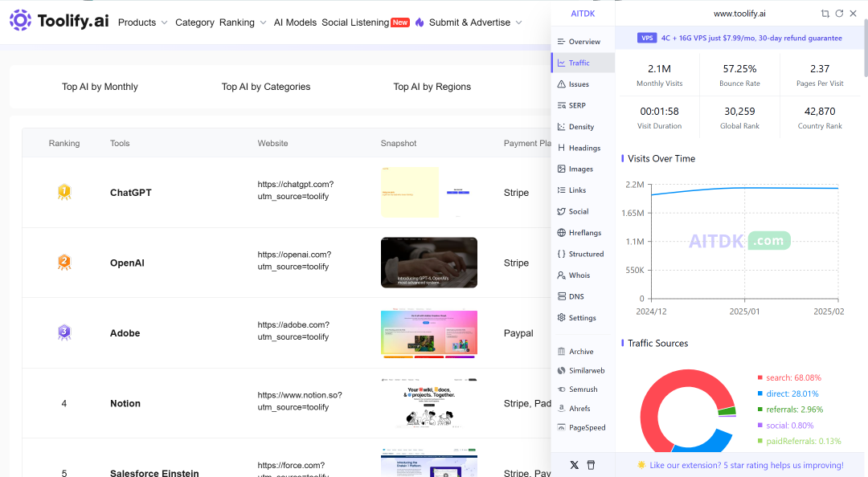The image size is (868, 477).
Task: Open the Semrush icon
Action: [561, 389]
